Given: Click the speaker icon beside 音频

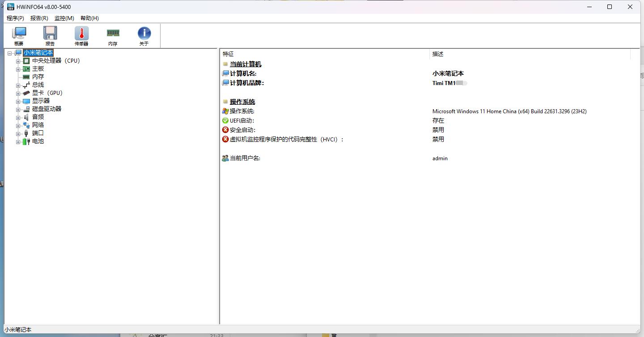Looking at the screenshot, I should click(26, 117).
